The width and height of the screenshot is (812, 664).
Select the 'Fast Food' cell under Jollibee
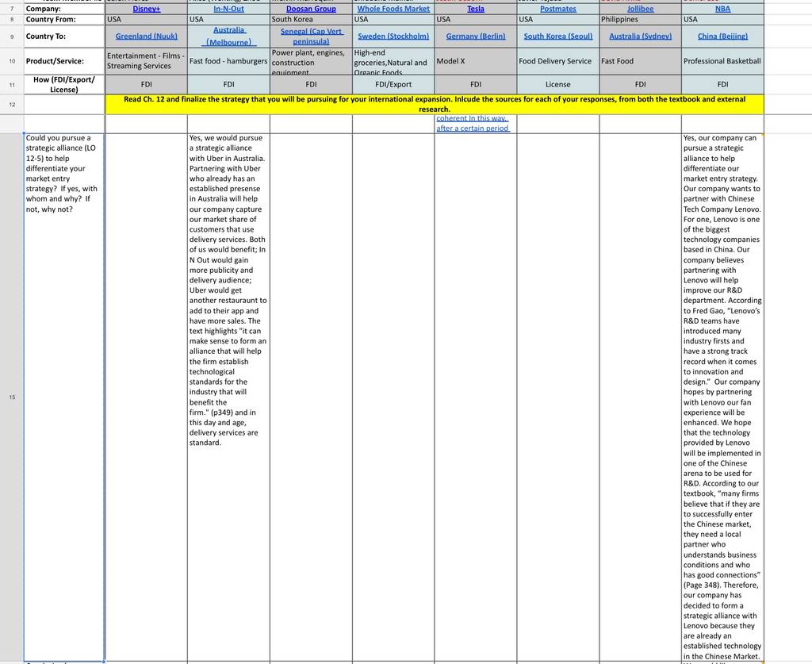(x=640, y=61)
